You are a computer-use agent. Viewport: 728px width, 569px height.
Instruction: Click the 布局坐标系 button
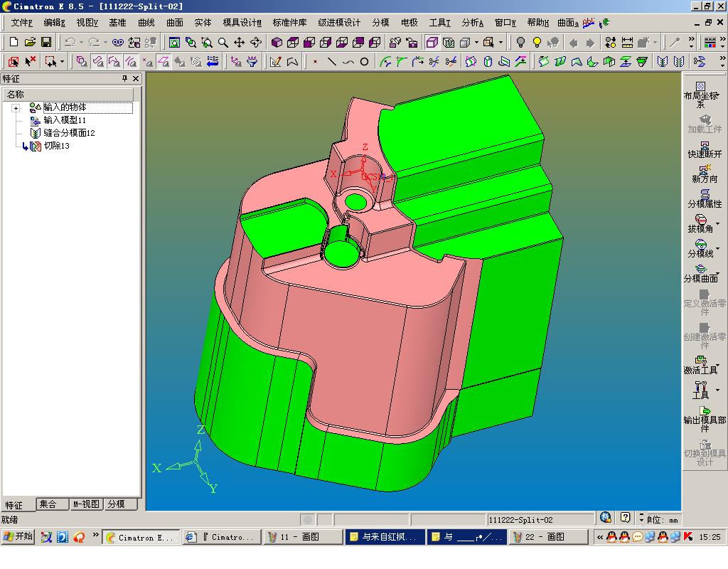[700, 95]
